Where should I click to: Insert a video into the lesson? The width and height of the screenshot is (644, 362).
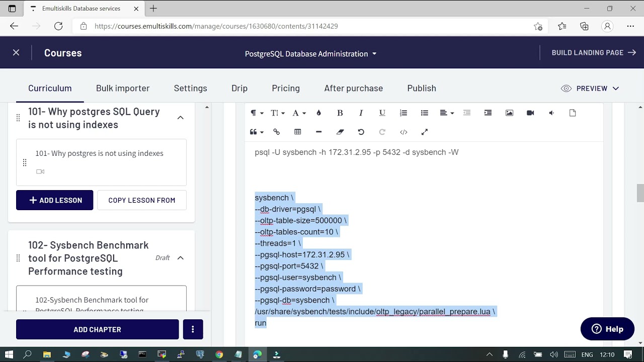(x=530, y=113)
